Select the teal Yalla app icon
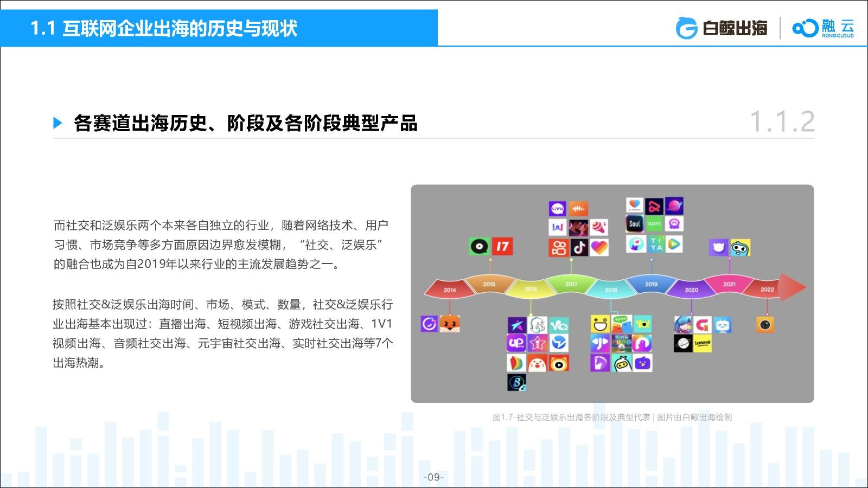868x488 pixels. coord(558,324)
